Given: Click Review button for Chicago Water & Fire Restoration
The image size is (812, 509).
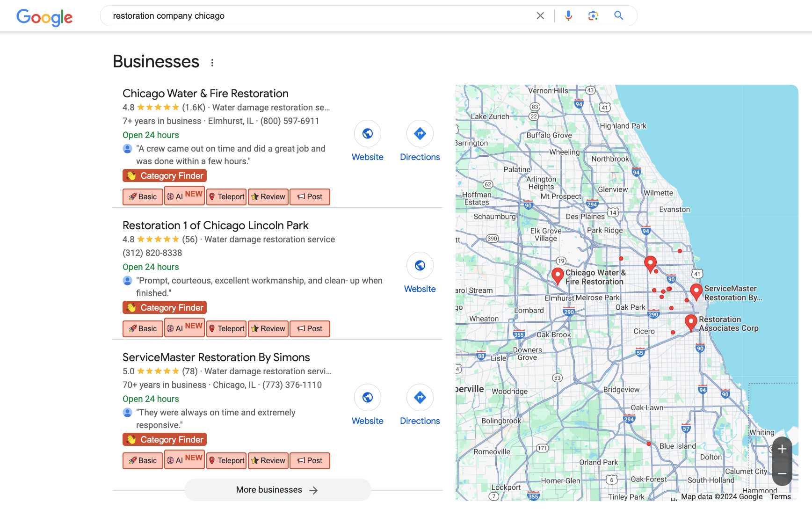Looking at the screenshot, I should coord(268,197).
